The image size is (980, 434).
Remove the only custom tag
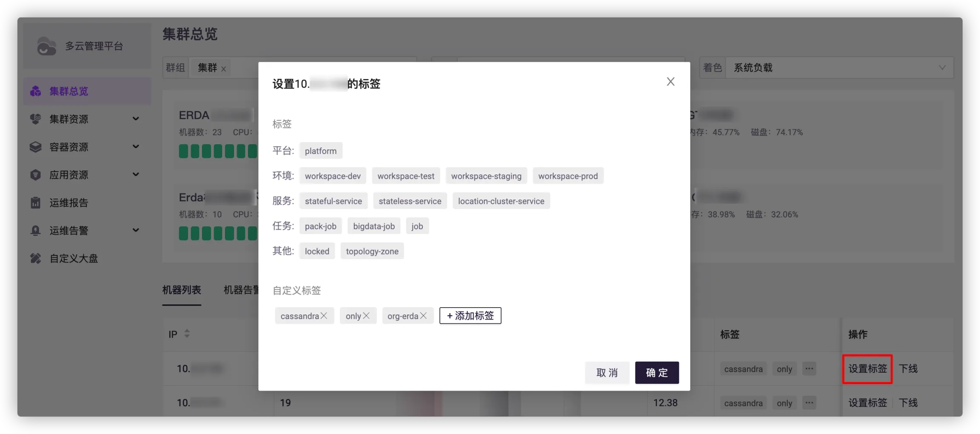point(366,316)
